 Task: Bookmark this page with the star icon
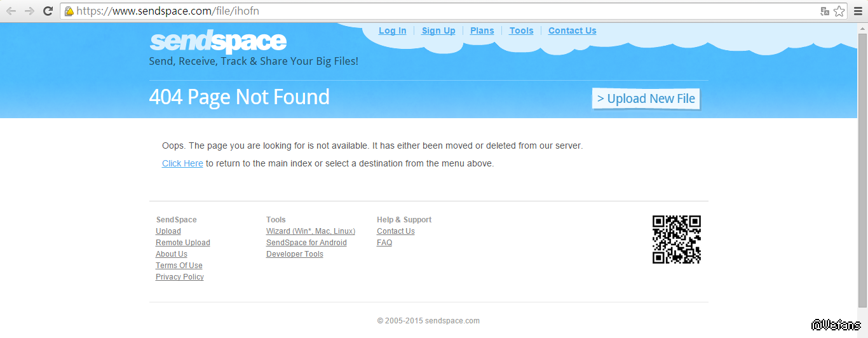(x=839, y=11)
